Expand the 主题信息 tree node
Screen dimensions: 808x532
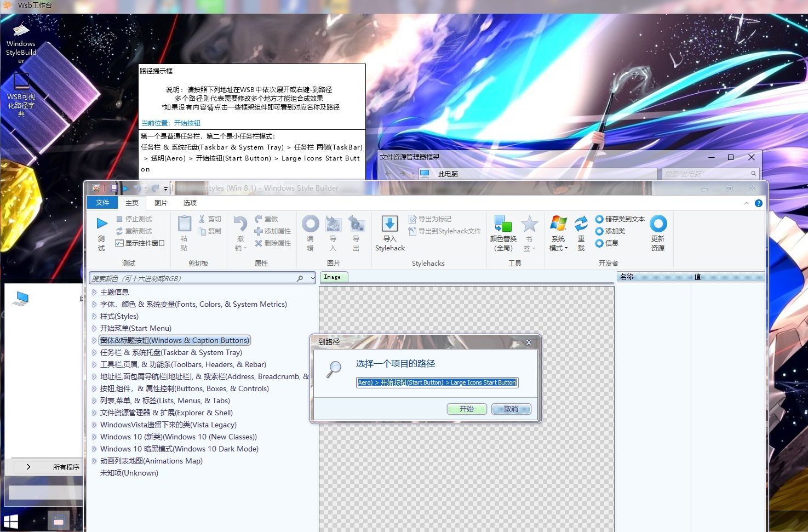pyautogui.click(x=94, y=293)
